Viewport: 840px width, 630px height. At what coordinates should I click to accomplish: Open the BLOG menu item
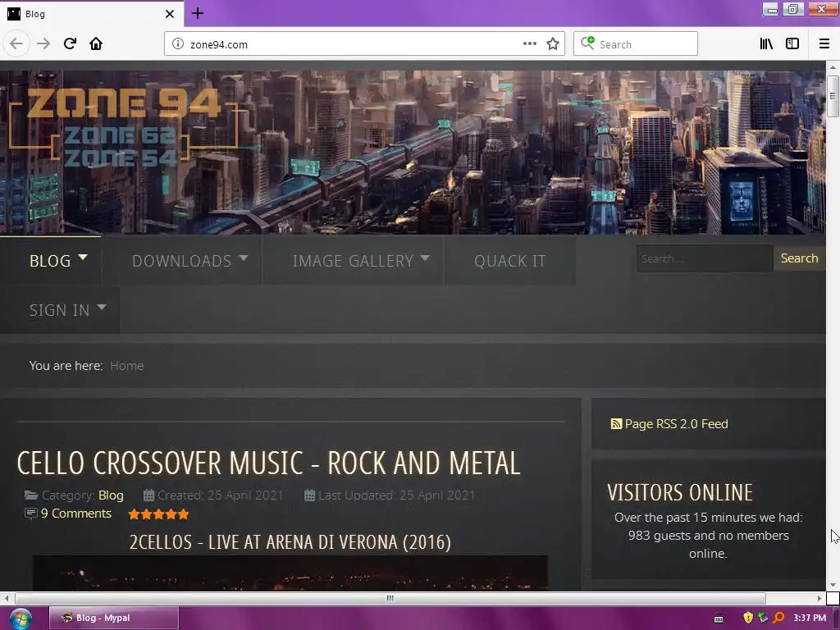point(50,261)
